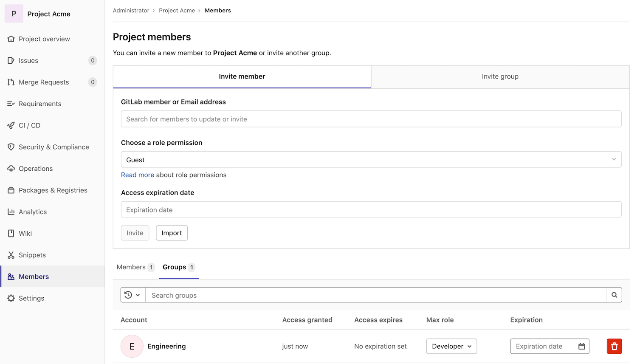Click the Analytics chart icon

[x=11, y=212]
